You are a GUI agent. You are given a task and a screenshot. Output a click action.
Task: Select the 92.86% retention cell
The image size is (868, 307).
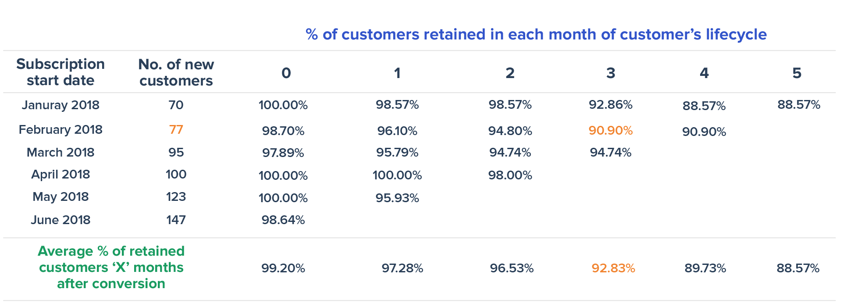coord(610,105)
